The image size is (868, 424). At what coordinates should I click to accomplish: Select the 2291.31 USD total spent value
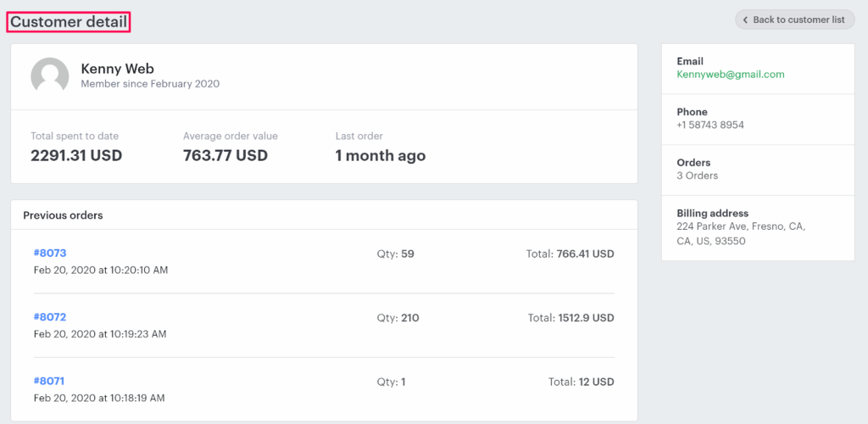[x=76, y=155]
